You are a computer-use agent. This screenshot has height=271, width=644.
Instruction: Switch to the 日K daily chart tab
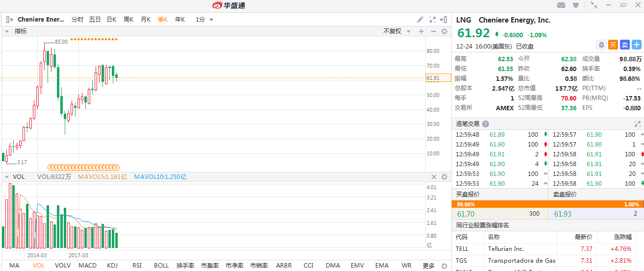(x=111, y=20)
